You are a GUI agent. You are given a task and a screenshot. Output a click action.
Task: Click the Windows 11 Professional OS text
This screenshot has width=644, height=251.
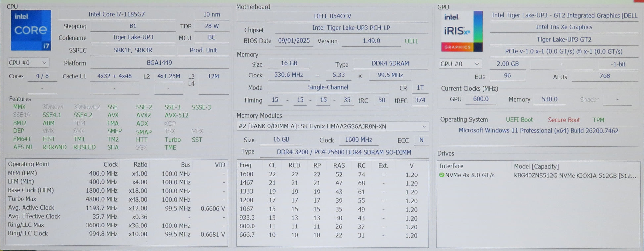click(x=538, y=131)
